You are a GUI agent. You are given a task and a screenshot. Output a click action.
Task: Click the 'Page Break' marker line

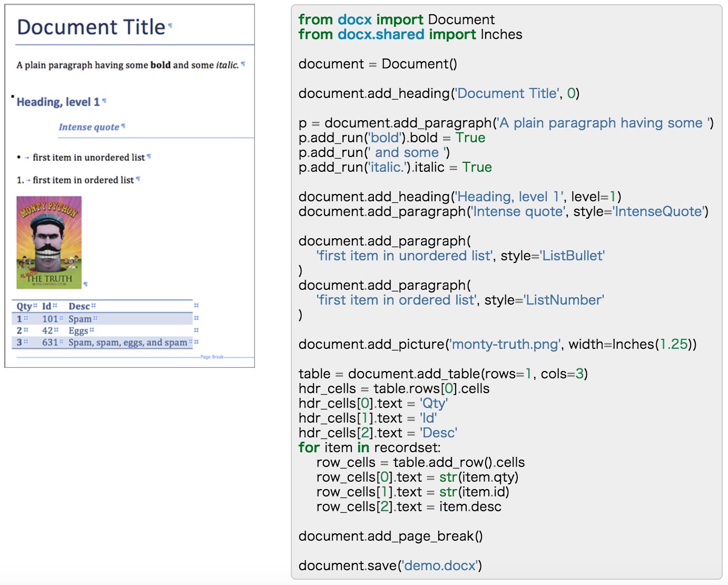212,357
